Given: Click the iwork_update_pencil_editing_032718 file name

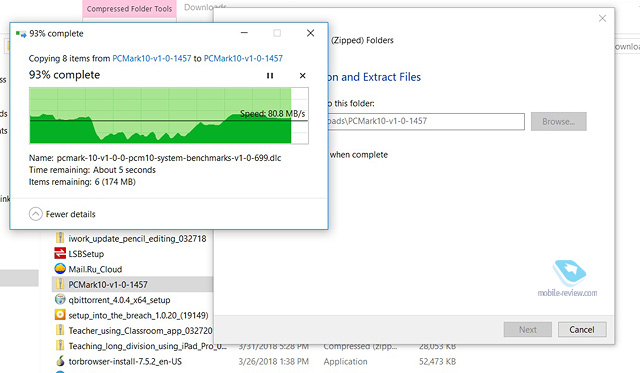Looking at the screenshot, I should (x=137, y=238).
